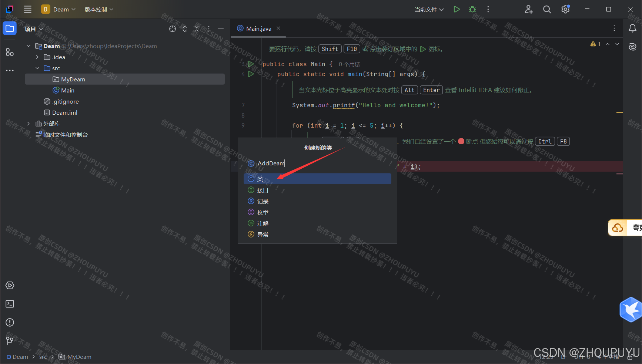This screenshot has width=642, height=364.
Task: Collapse the Deam root folder
Action: click(x=29, y=46)
